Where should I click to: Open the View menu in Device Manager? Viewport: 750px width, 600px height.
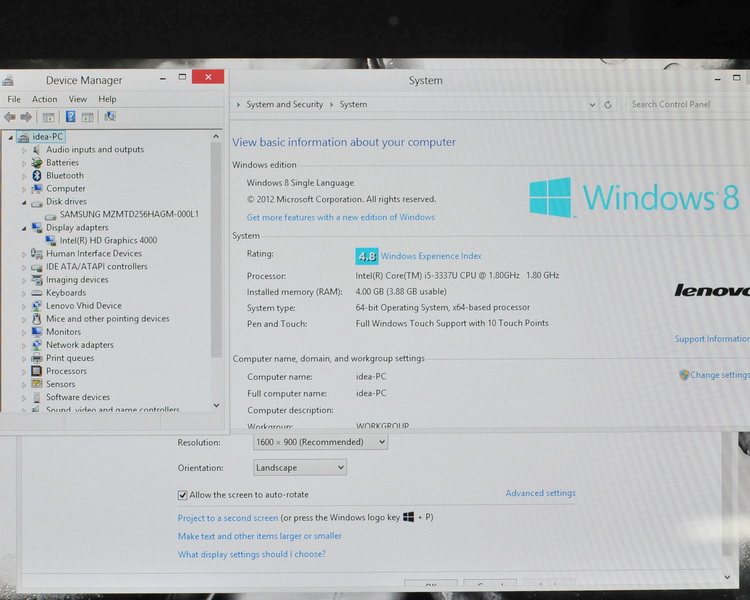[x=77, y=99]
